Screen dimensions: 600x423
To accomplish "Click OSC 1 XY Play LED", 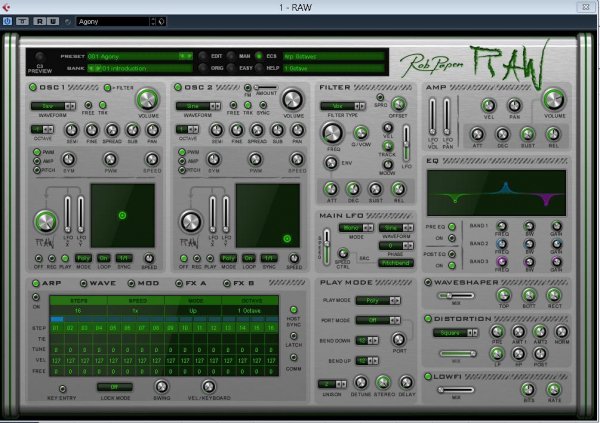I will click(65, 258).
